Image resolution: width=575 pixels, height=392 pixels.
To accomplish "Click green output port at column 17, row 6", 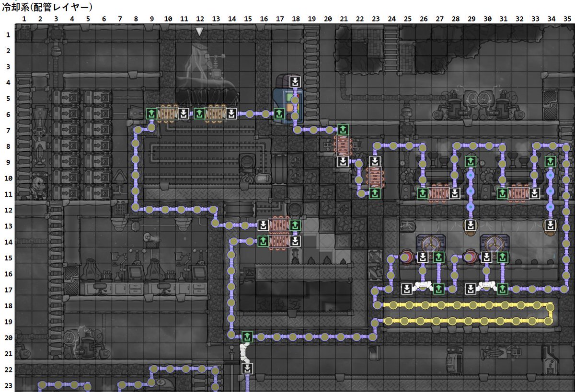I will (279, 113).
